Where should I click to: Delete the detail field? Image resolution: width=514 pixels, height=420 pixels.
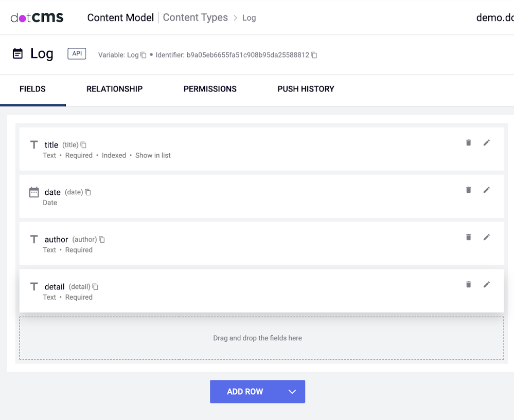468,285
